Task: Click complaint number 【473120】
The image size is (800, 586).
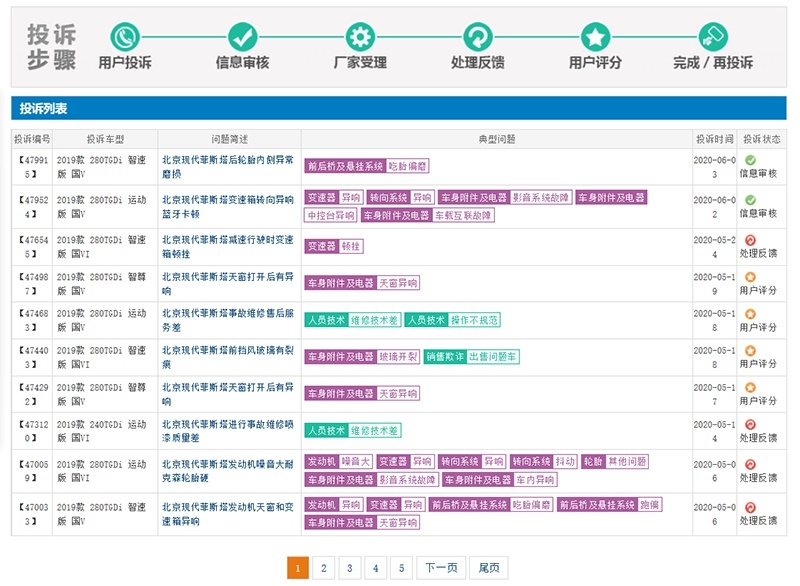Action: (x=32, y=431)
